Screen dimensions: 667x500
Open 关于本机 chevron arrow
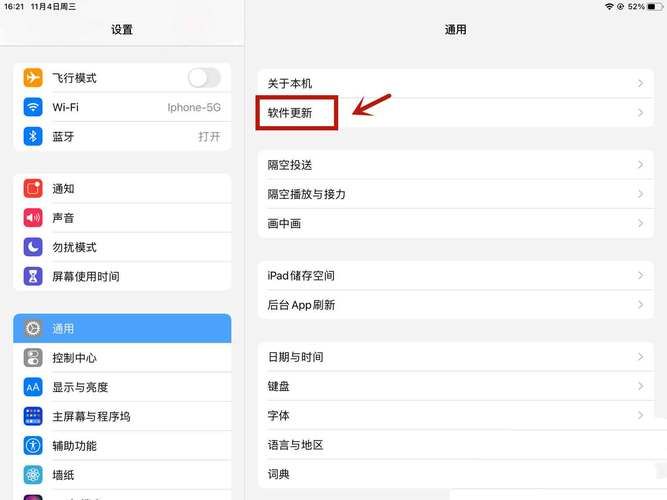pos(640,83)
